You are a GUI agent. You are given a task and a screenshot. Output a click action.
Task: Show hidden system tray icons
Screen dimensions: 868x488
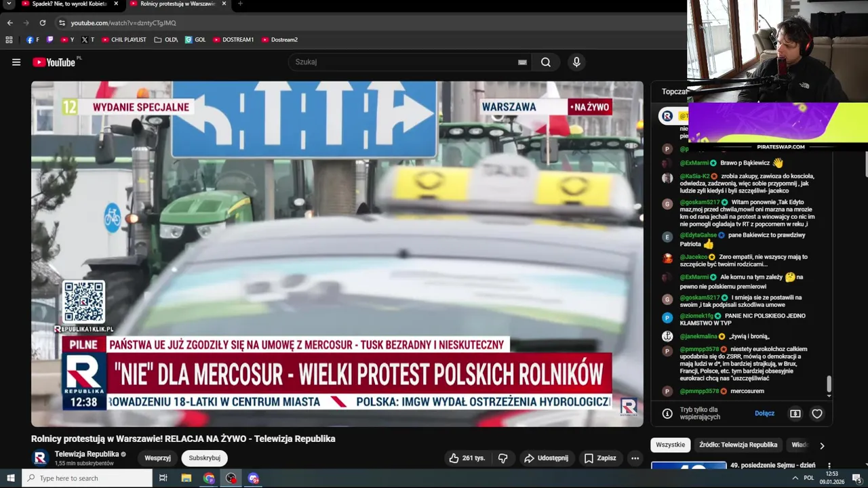795,479
